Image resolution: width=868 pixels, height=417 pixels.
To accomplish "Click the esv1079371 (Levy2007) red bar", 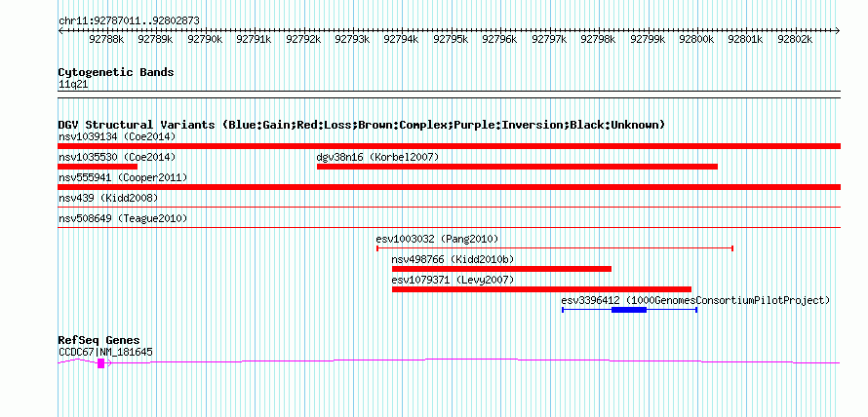I will click(541, 289).
